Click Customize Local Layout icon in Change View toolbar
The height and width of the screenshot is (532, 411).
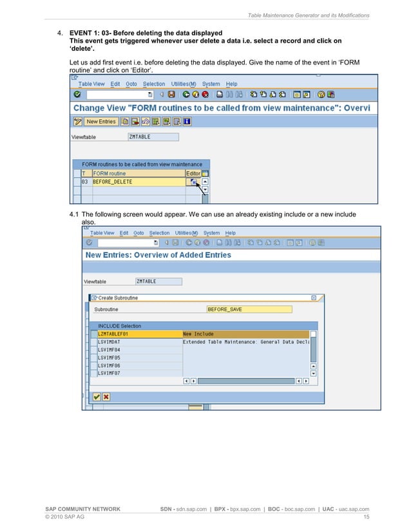click(x=330, y=94)
